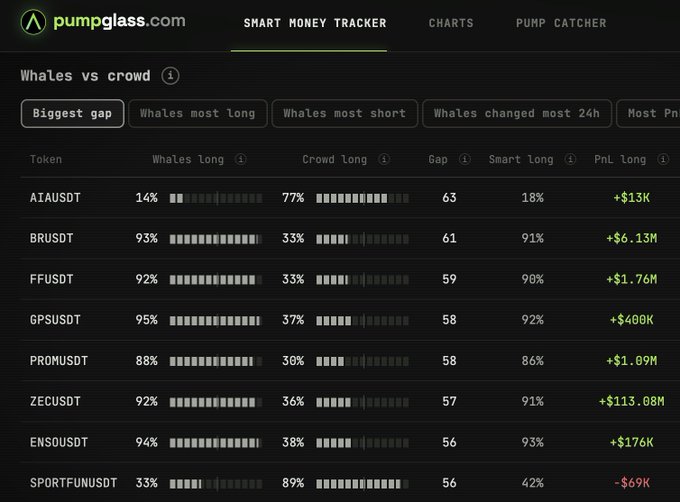Click the +$176K PnL value
680x502 pixels.
coord(631,442)
